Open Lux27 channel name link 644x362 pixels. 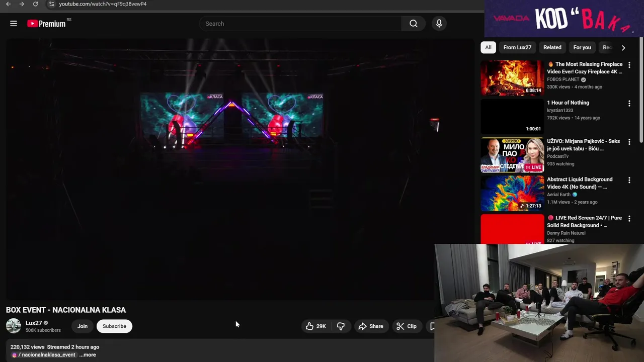[34, 323]
